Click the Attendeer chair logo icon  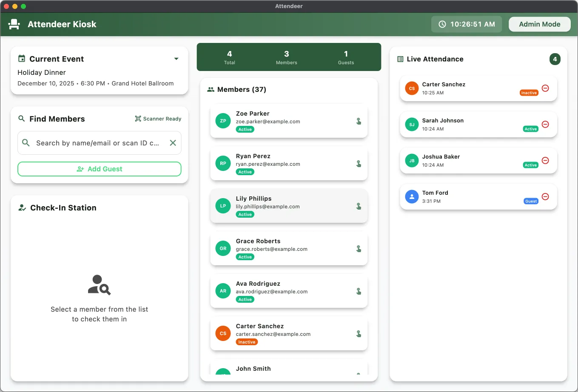point(14,24)
